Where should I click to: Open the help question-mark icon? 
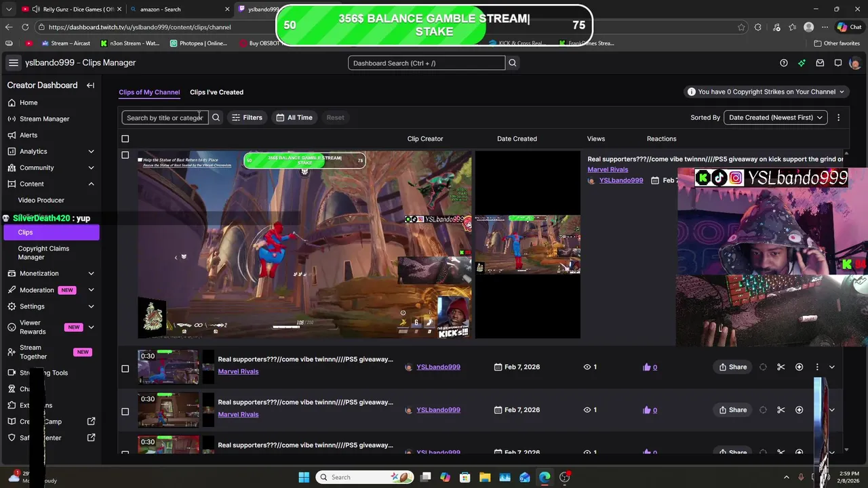(x=784, y=63)
